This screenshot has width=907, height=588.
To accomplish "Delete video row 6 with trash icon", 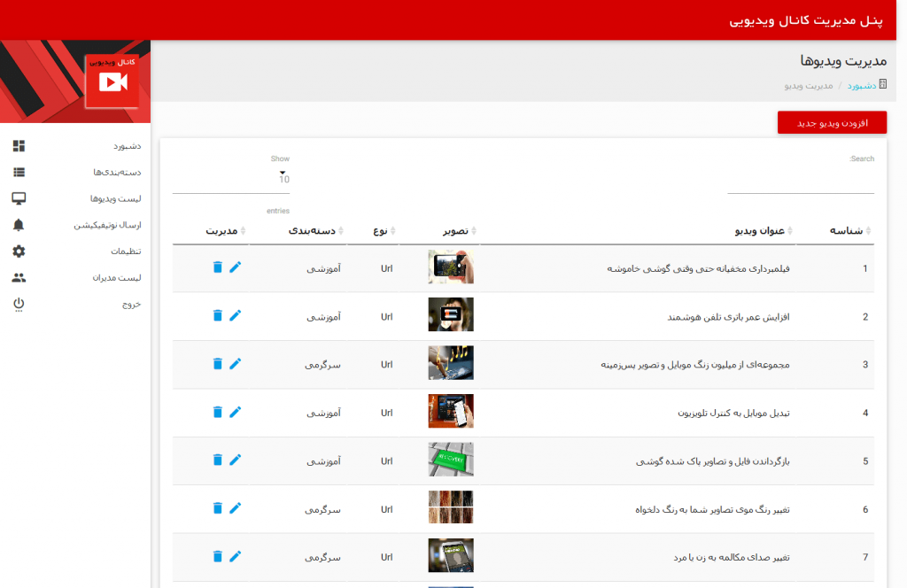I will 218,508.
